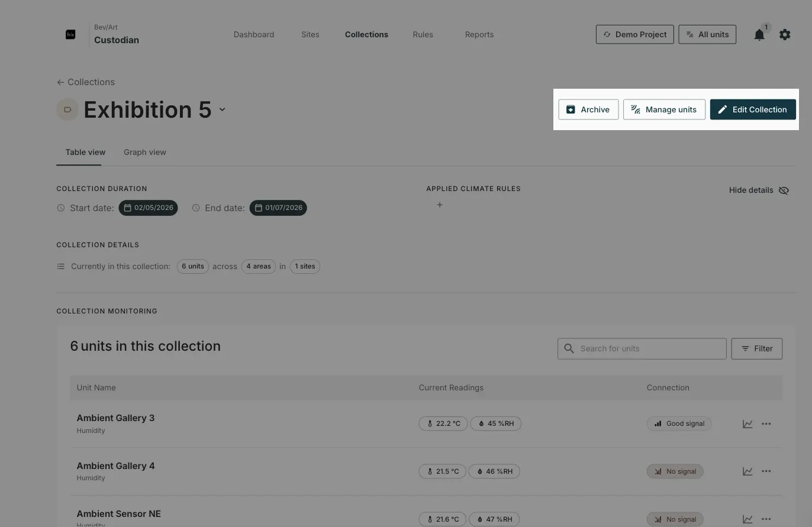Image resolution: width=812 pixels, height=527 pixels.
Task: Click Ambient Gallery 3 unit name
Action: coord(115,418)
